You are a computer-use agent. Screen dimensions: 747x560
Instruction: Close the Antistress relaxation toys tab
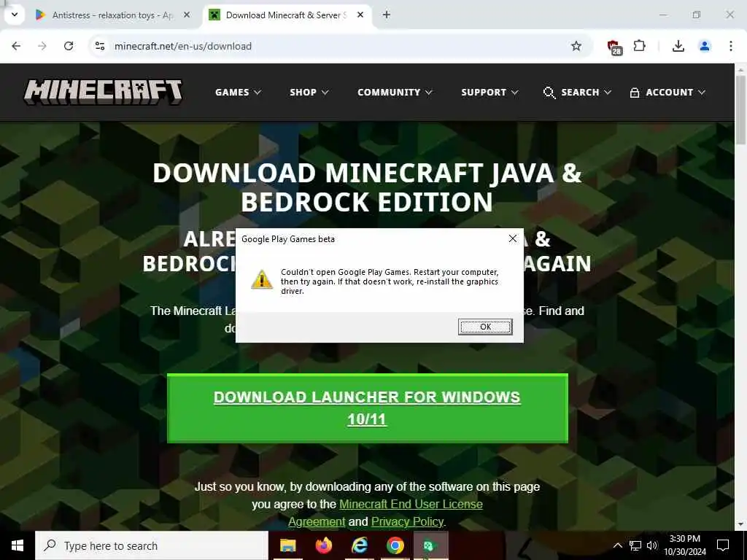[x=187, y=15]
